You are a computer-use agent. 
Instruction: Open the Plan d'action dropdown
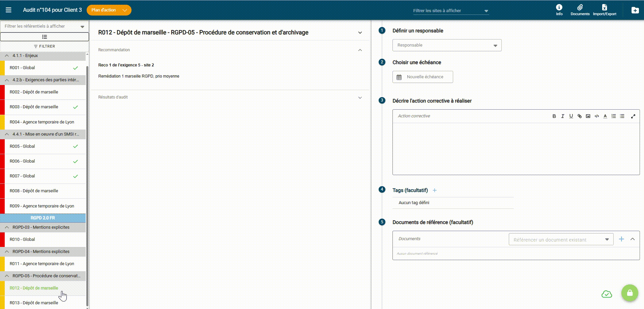pos(109,10)
